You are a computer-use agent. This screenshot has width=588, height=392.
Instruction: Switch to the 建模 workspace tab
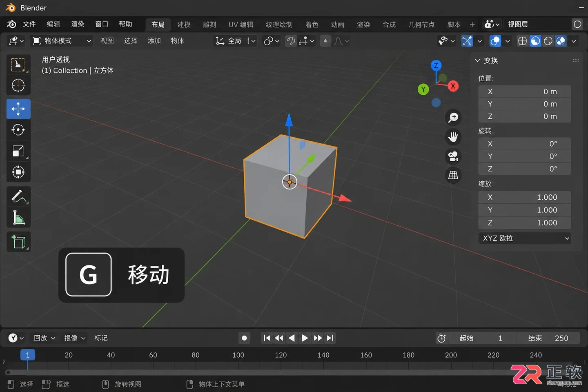(184, 24)
